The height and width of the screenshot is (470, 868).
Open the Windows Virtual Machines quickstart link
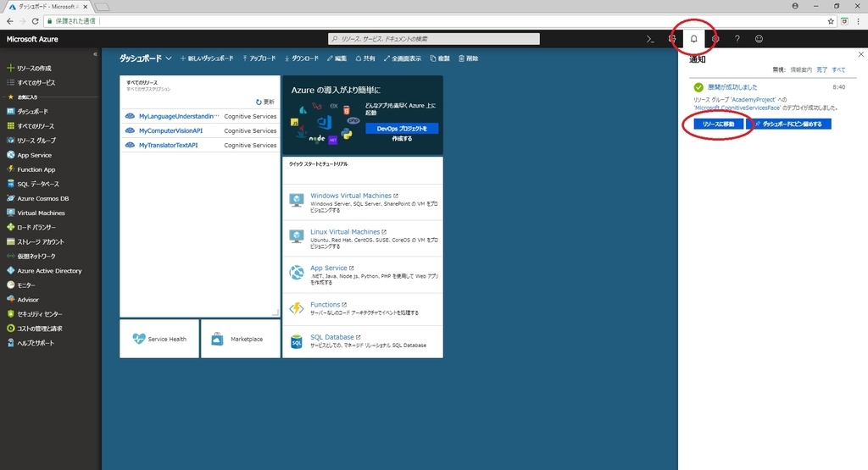[x=354, y=196]
